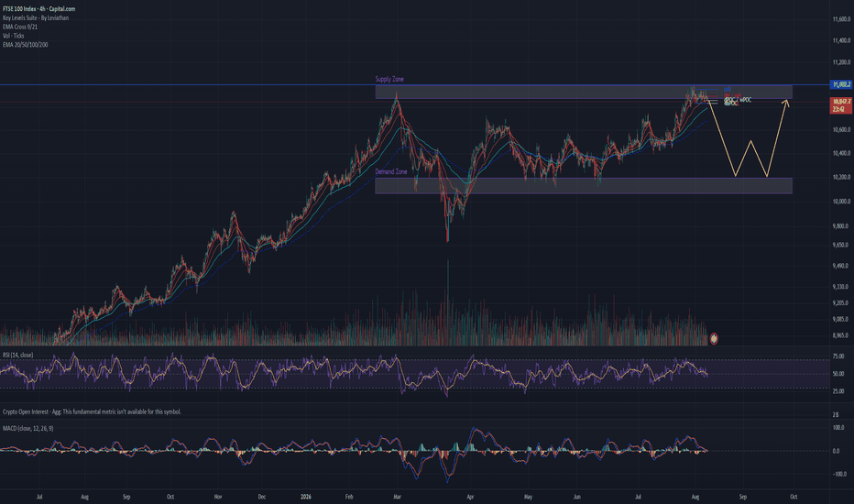Click the Mar label on the time axis
The image size is (854, 504).
click(x=397, y=497)
